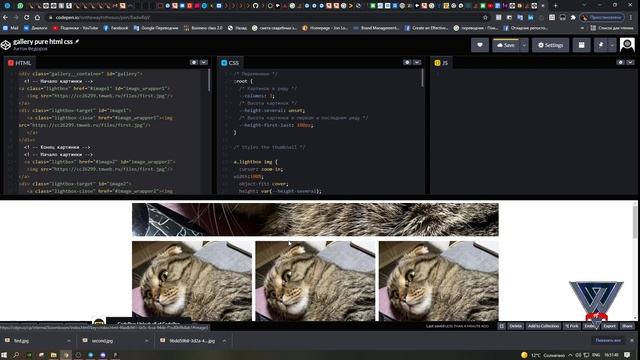Save the pen
Viewport: 640px width, 360px height.
505,45
